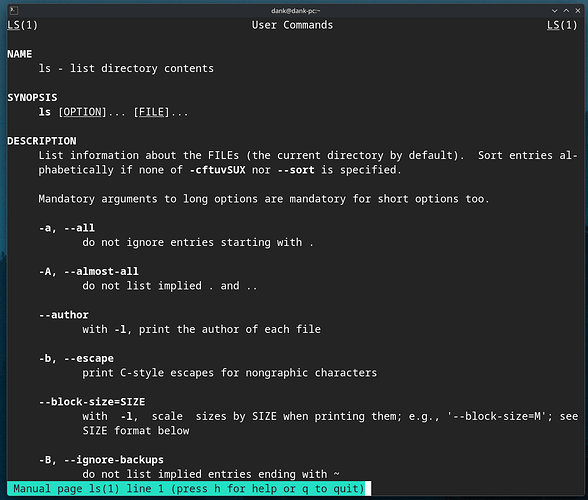Click the underlined FILE argument
Image resolution: width=588 pixels, height=500 pixels.
[x=152, y=112]
